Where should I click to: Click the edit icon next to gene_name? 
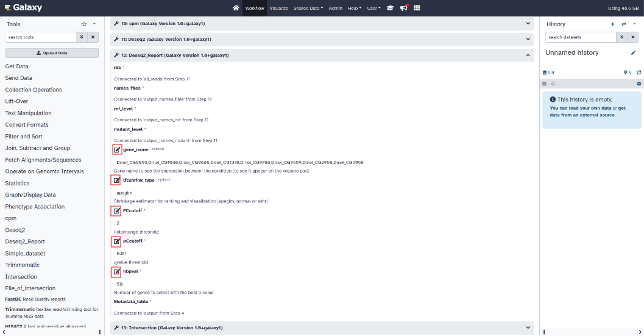(116, 149)
